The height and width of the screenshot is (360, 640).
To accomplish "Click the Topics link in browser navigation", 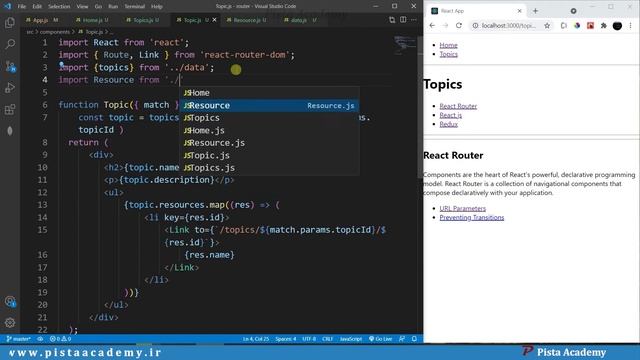I will pyautogui.click(x=448, y=54).
